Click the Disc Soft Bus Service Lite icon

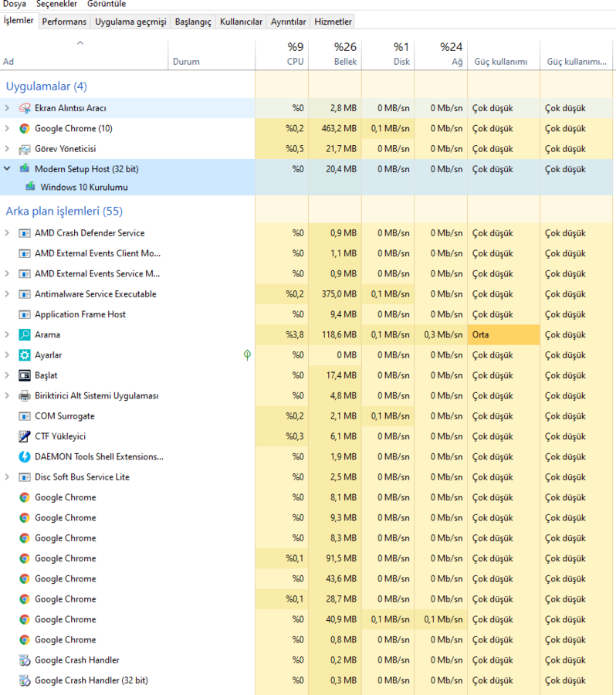click(x=25, y=477)
